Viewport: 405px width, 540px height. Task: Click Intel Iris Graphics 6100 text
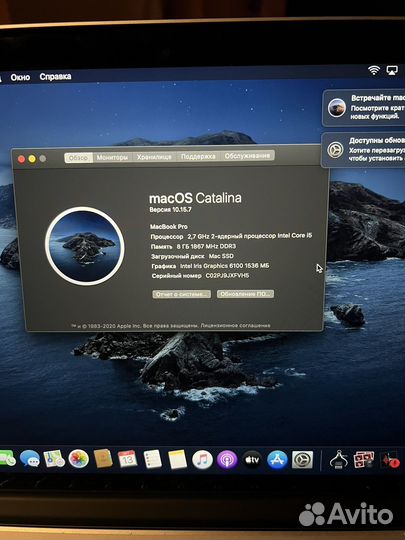[225, 266]
